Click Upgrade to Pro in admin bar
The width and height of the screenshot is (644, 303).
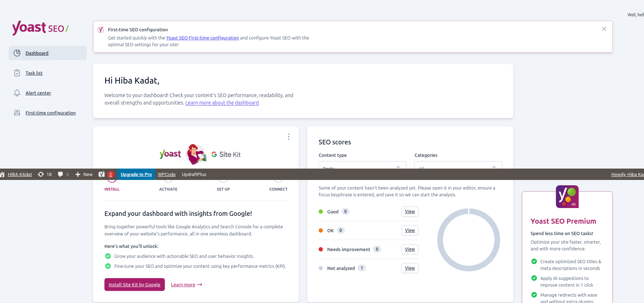136,174
